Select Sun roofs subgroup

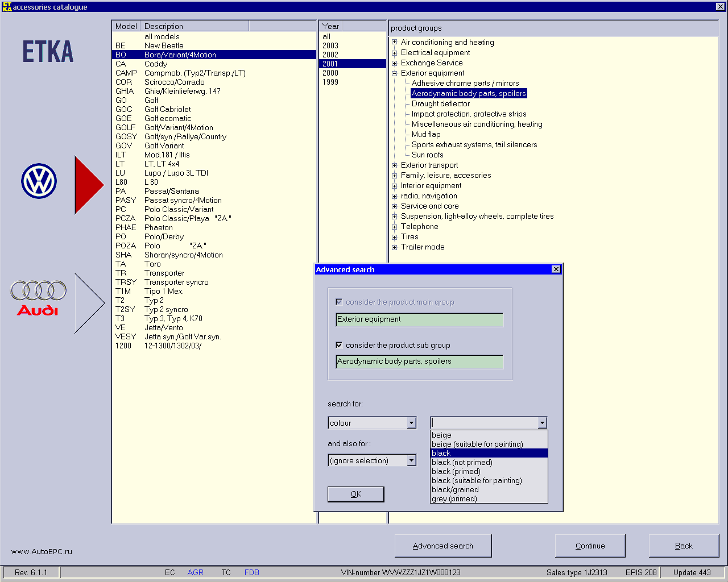[x=427, y=155]
